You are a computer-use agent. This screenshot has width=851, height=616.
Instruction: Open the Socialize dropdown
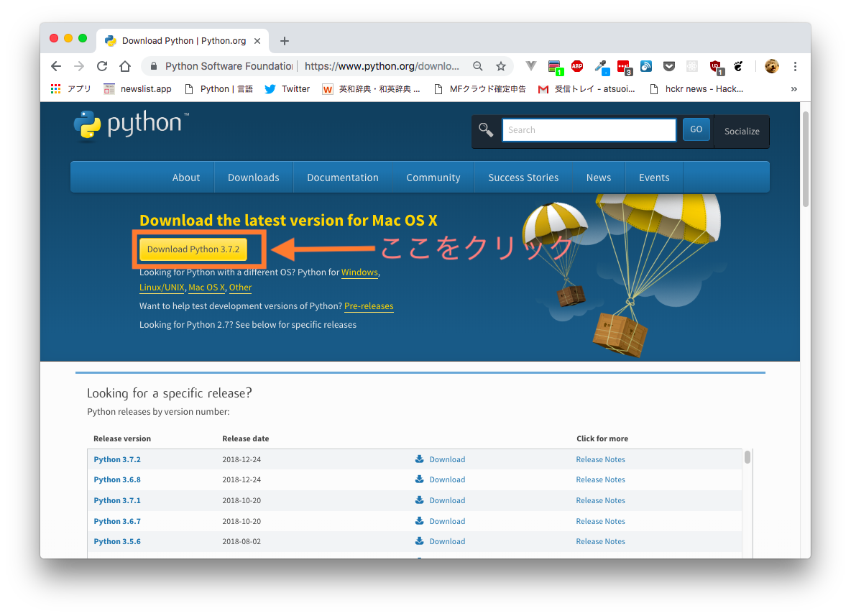tap(742, 132)
